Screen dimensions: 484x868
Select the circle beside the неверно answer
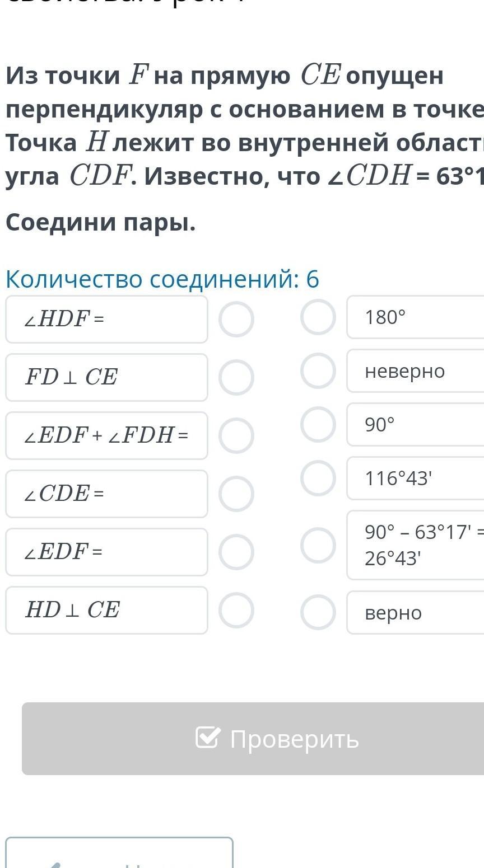318,370
